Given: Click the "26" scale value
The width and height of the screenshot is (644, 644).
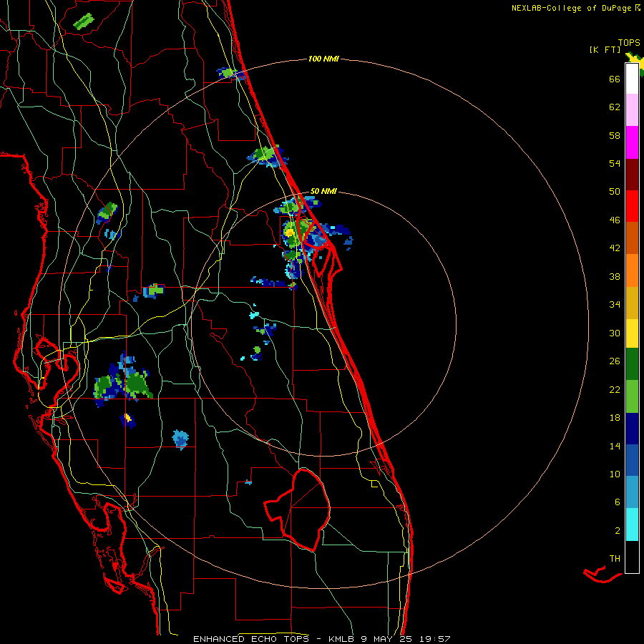Looking at the screenshot, I should tap(615, 361).
